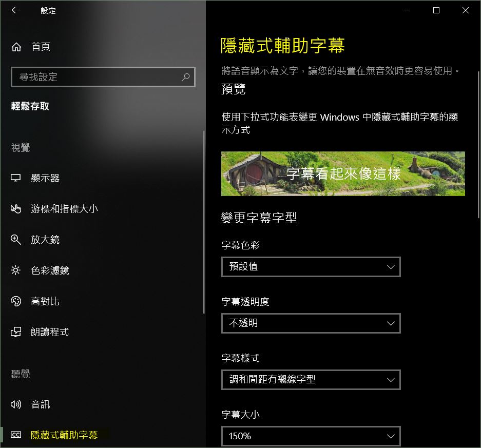Open the 字幕樣式 dropdown showing 調和間距有襯線字型
This screenshot has height=448, width=481.
tap(311, 380)
